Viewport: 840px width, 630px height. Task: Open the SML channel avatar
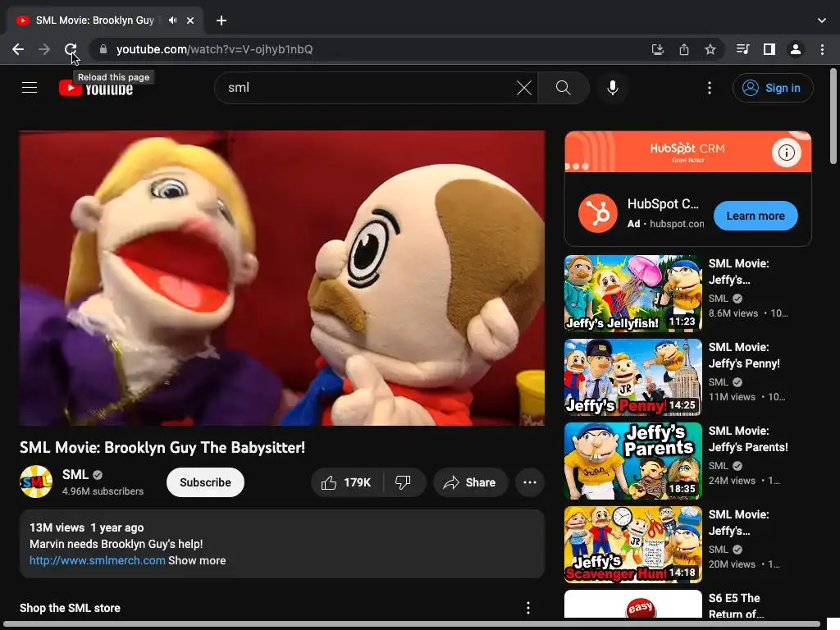coord(36,482)
